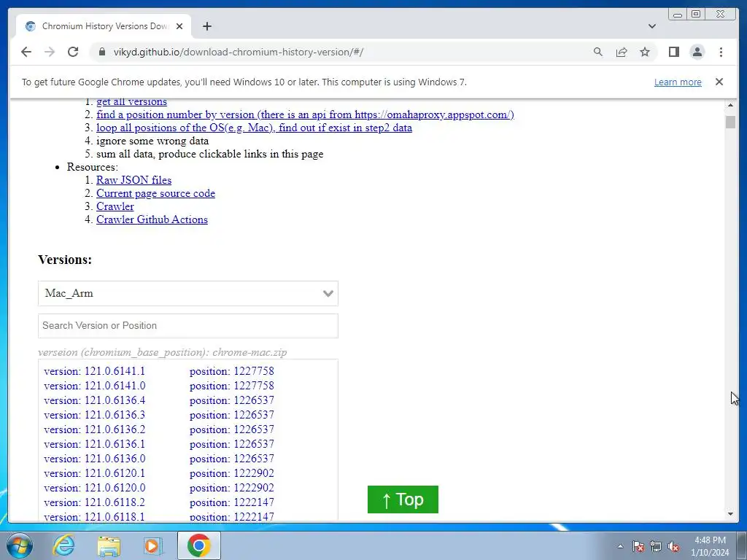747x560 pixels.
Task: Launch Internet Explorer from the taskbar
Action: (x=64, y=545)
